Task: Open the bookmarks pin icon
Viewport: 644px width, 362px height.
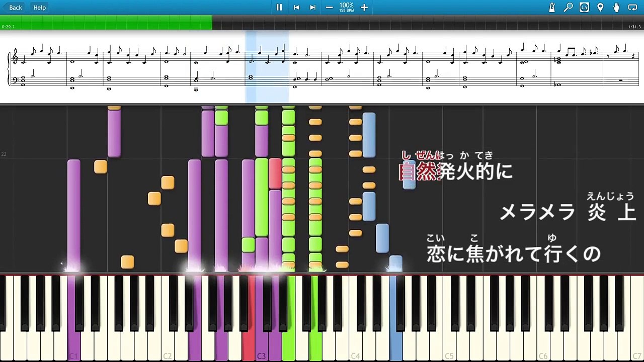Action: [600, 8]
